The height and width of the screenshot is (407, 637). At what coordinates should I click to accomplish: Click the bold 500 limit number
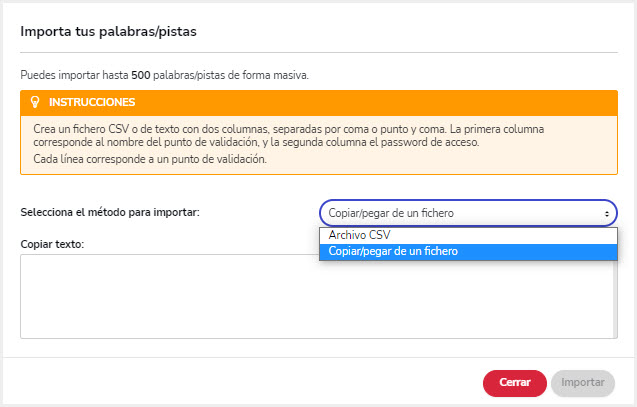[141, 75]
